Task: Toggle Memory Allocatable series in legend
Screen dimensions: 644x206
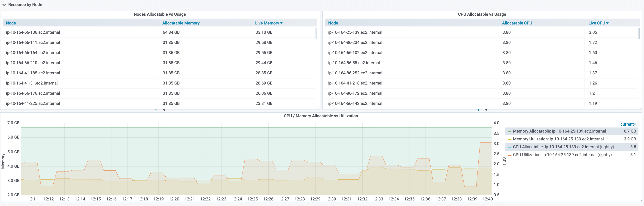Action: 559,131
